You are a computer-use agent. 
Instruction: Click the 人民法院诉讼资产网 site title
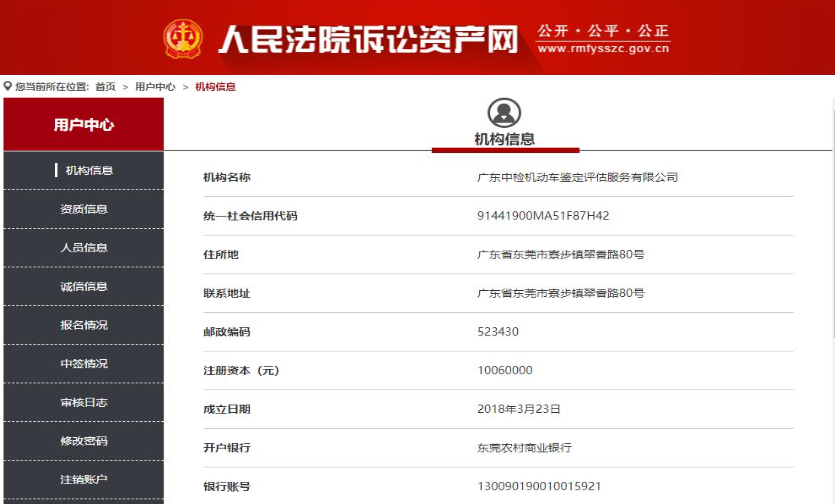pyautogui.click(x=369, y=39)
